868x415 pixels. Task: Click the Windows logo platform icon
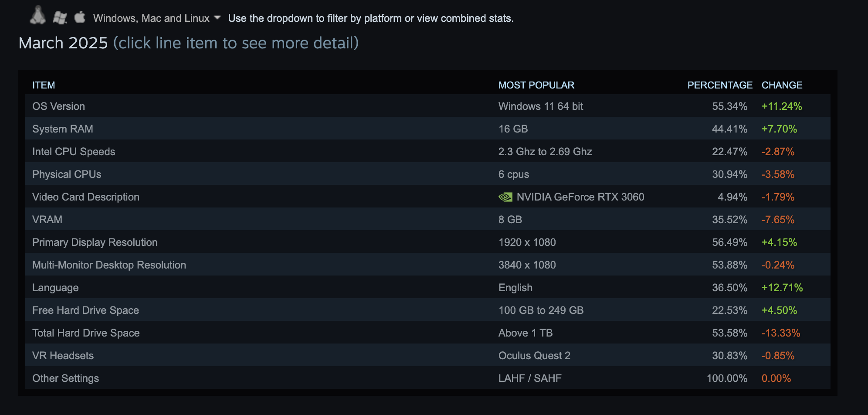click(x=60, y=18)
